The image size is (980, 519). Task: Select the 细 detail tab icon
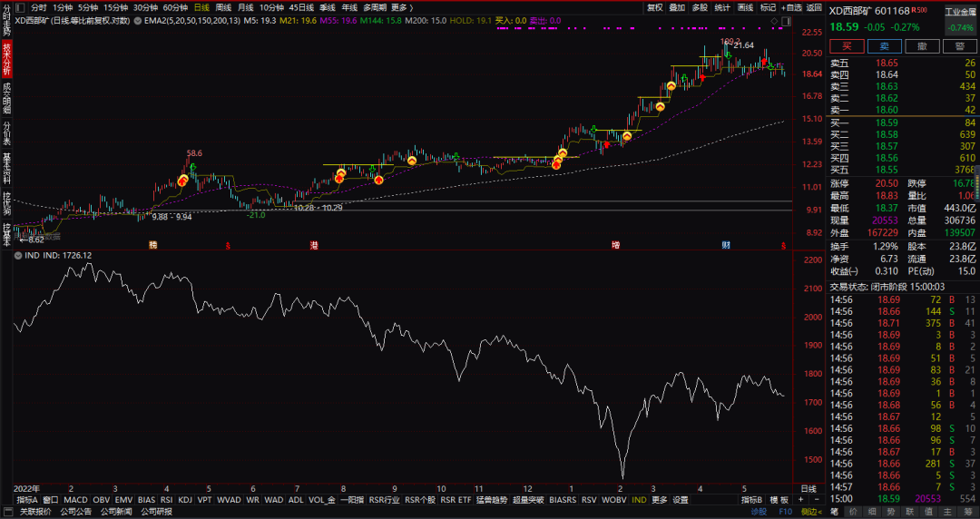pyautogui.click(x=873, y=512)
